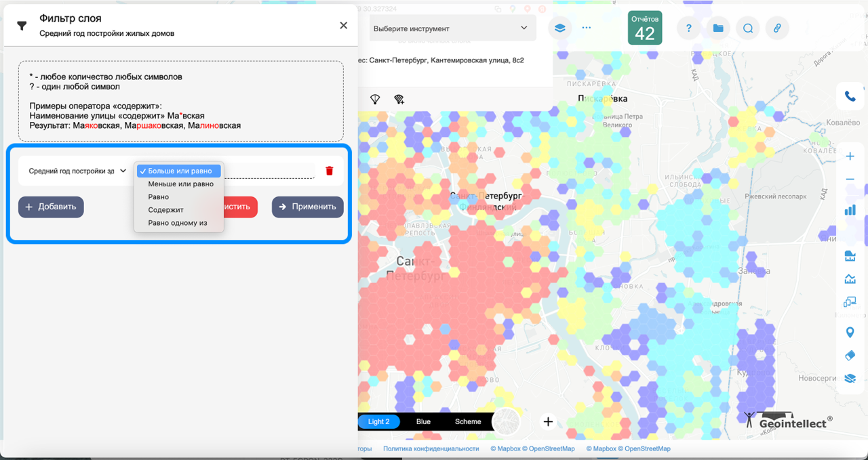868x460 pixels.
Task: Click the plus button beside map styles
Action: pos(548,421)
